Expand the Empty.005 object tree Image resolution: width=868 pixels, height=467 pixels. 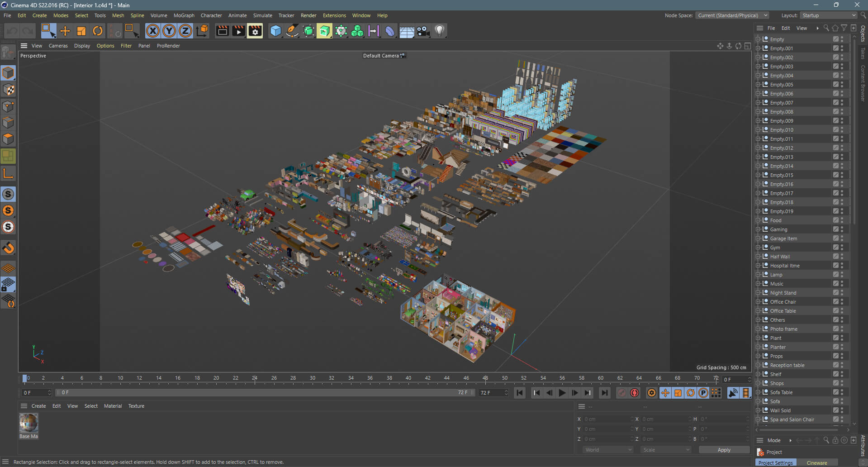click(758, 85)
